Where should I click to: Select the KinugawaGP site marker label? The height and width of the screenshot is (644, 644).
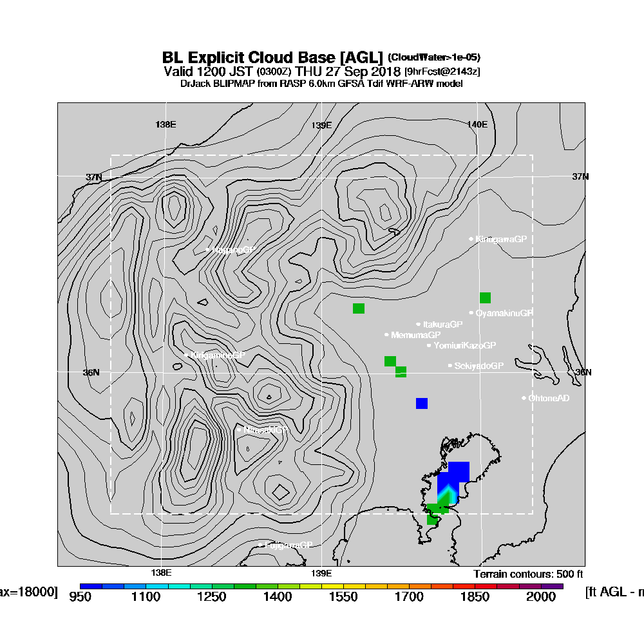[x=500, y=239]
